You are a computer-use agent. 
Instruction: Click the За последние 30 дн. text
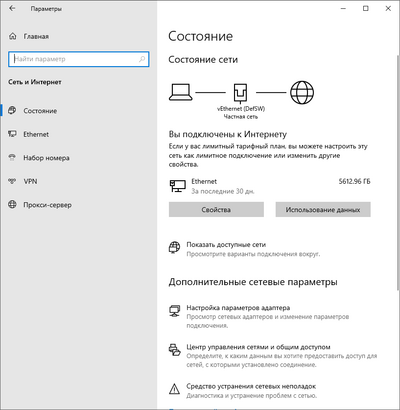tap(223, 191)
